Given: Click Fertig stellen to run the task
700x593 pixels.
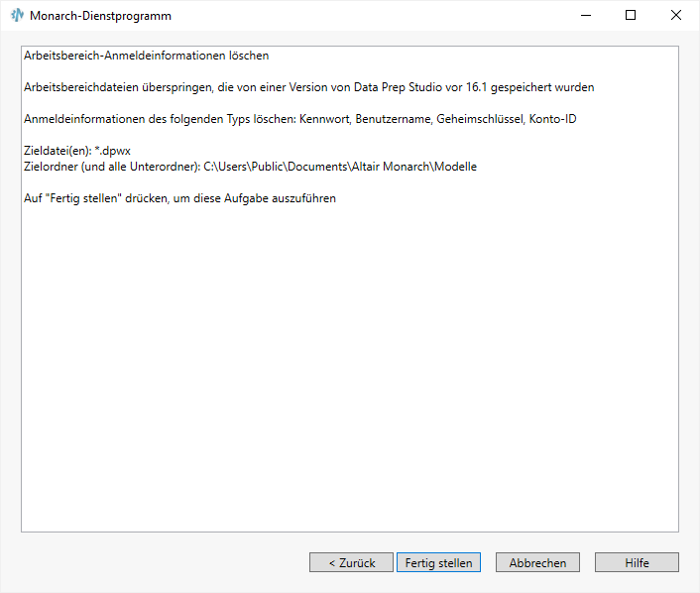Looking at the screenshot, I should [438, 562].
